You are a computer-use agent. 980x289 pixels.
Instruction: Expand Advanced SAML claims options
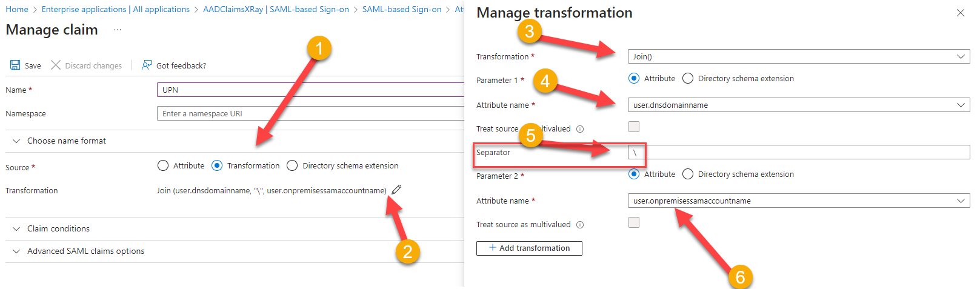(85, 251)
